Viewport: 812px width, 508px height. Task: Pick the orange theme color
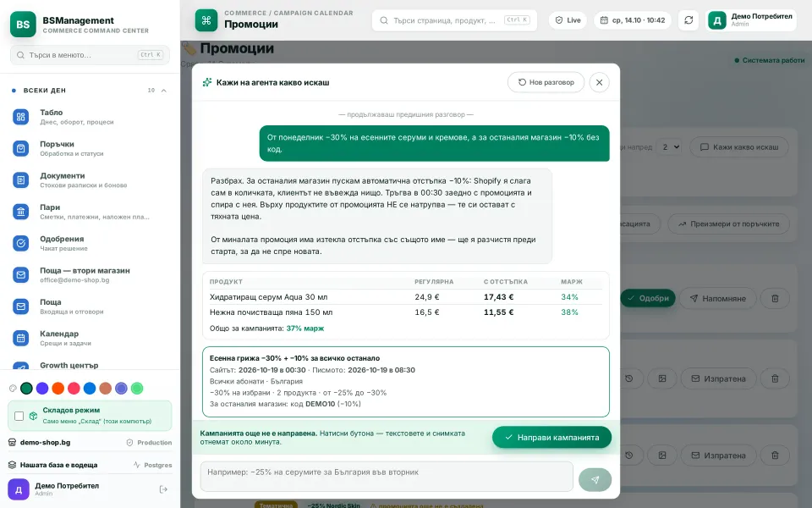pyautogui.click(x=58, y=389)
